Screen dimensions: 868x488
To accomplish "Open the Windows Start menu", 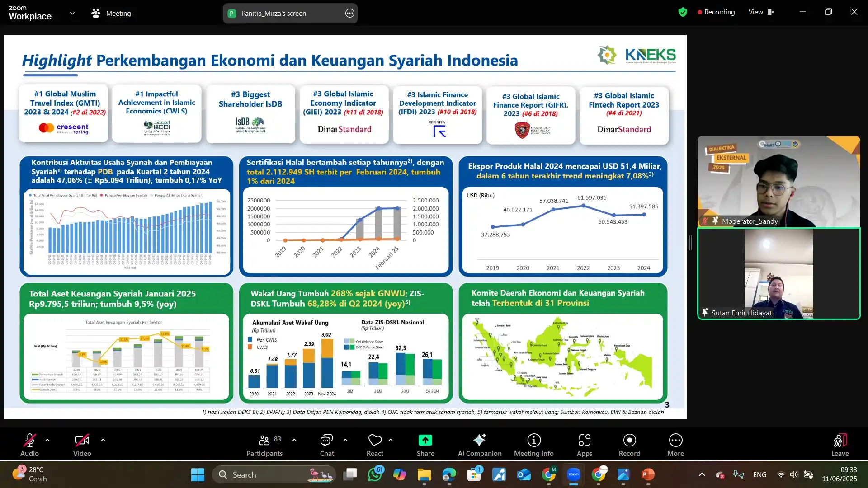I will coord(198,474).
